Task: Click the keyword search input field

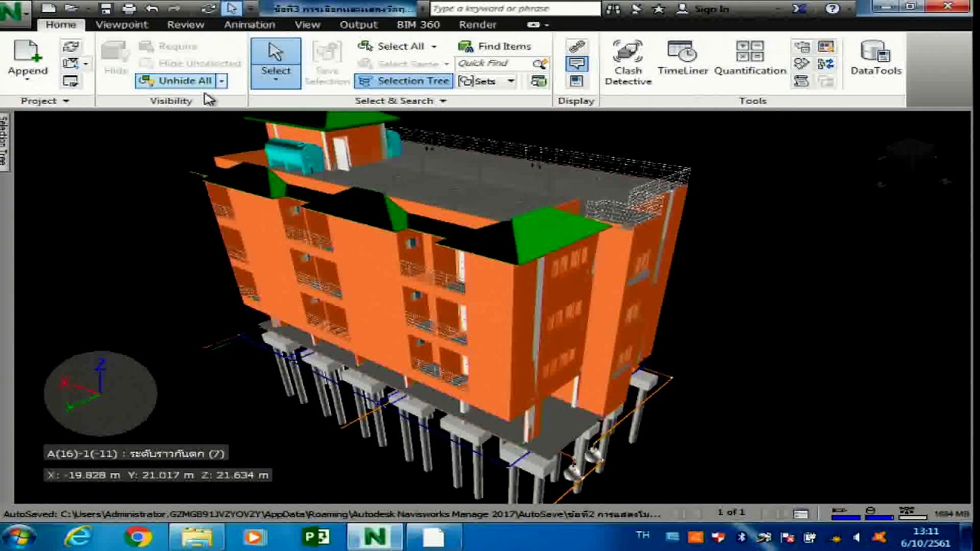Action: (514, 8)
